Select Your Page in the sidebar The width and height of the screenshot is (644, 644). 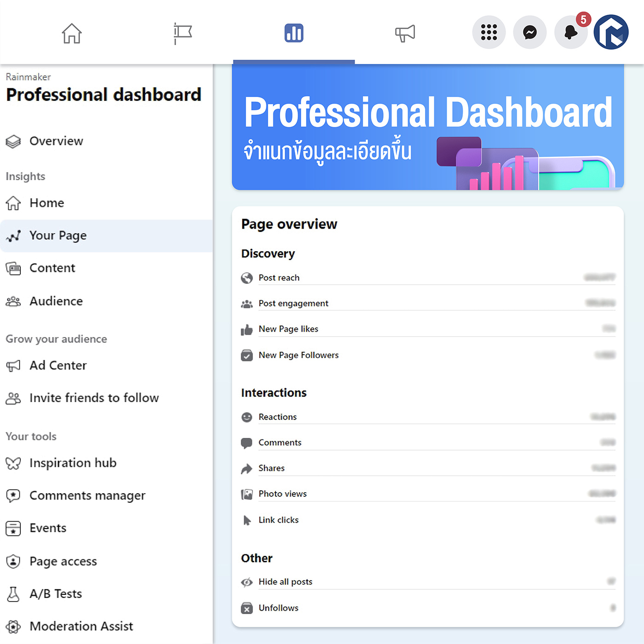tap(58, 236)
